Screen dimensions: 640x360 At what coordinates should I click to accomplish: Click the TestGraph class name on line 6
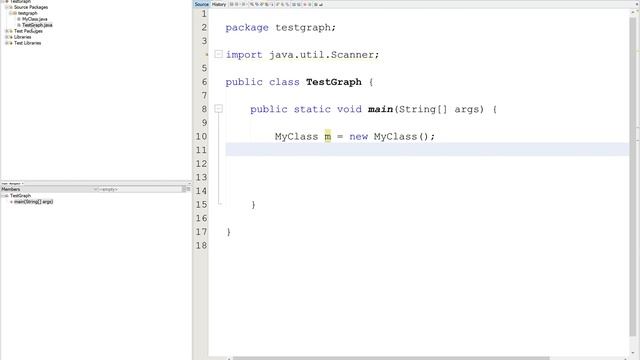point(333,82)
